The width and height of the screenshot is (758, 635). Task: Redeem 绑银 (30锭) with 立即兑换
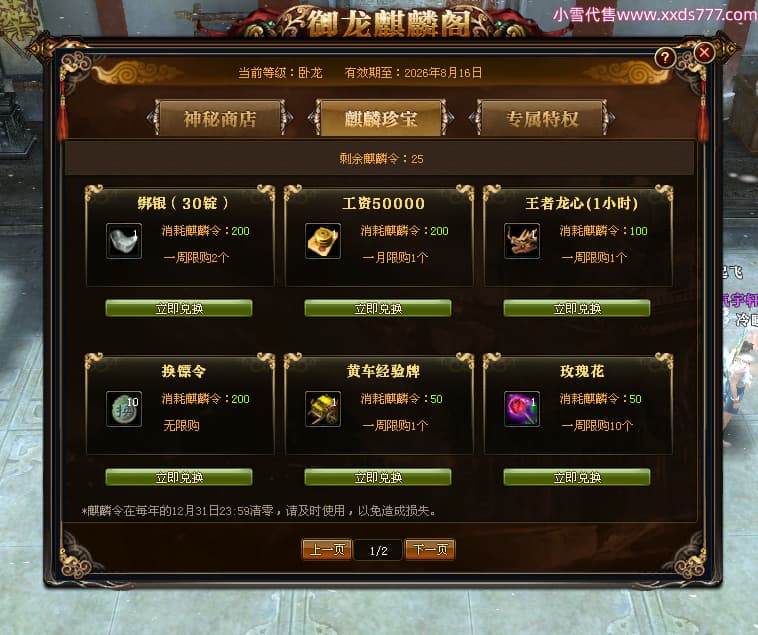coord(179,308)
